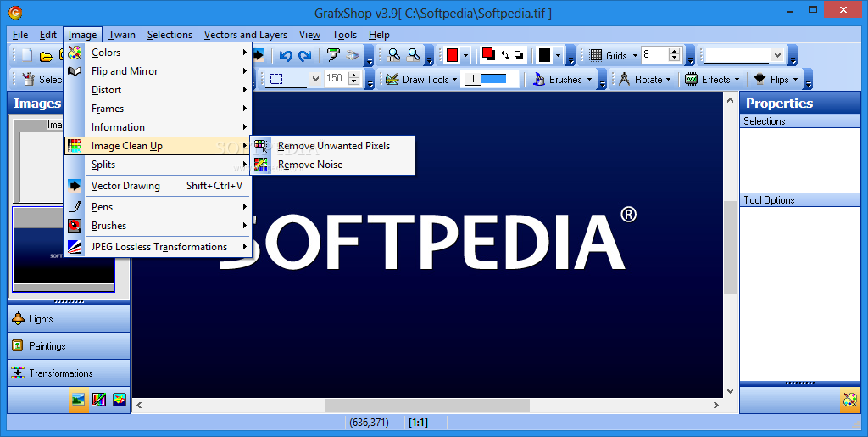Click the Vector Drawing arrow icon
868x437 pixels.
click(x=75, y=186)
